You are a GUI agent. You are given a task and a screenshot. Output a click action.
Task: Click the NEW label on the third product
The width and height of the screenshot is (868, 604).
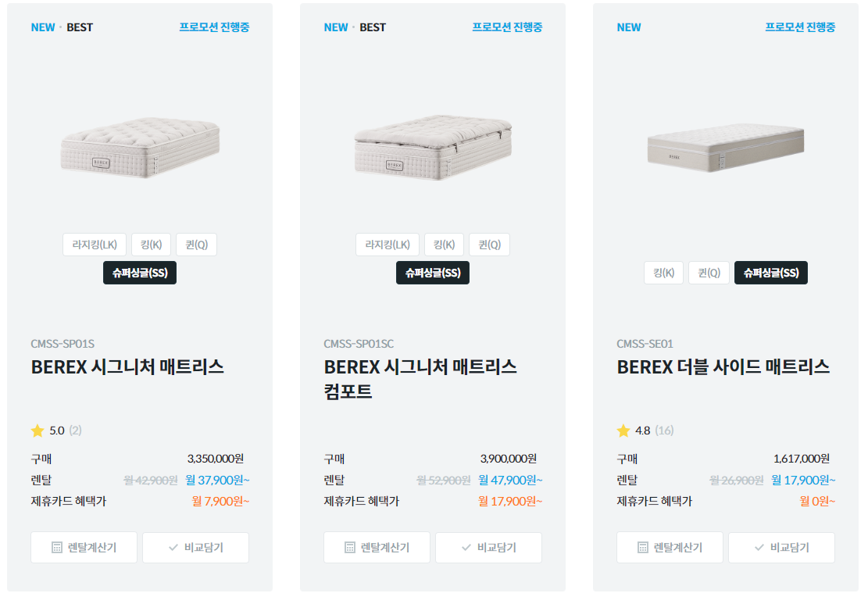pyautogui.click(x=629, y=27)
